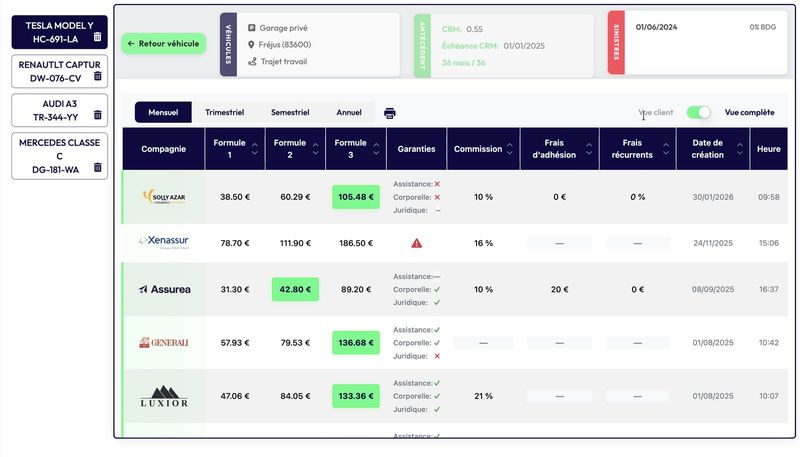The width and height of the screenshot is (800, 457).
Task: Switch to Semestriel payment tab
Action: [290, 112]
